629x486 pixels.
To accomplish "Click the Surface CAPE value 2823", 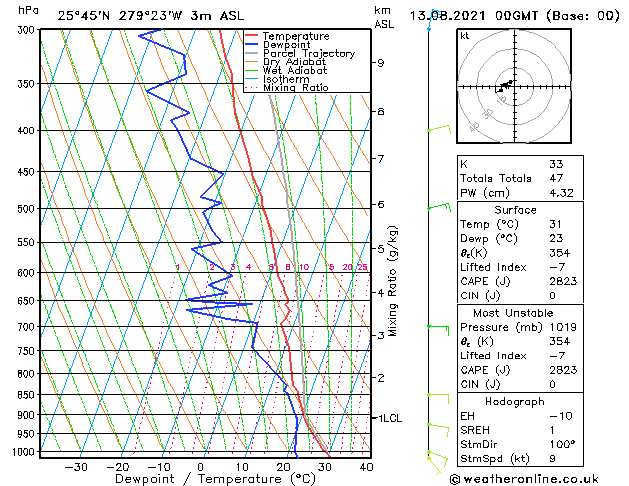I will click(563, 281).
